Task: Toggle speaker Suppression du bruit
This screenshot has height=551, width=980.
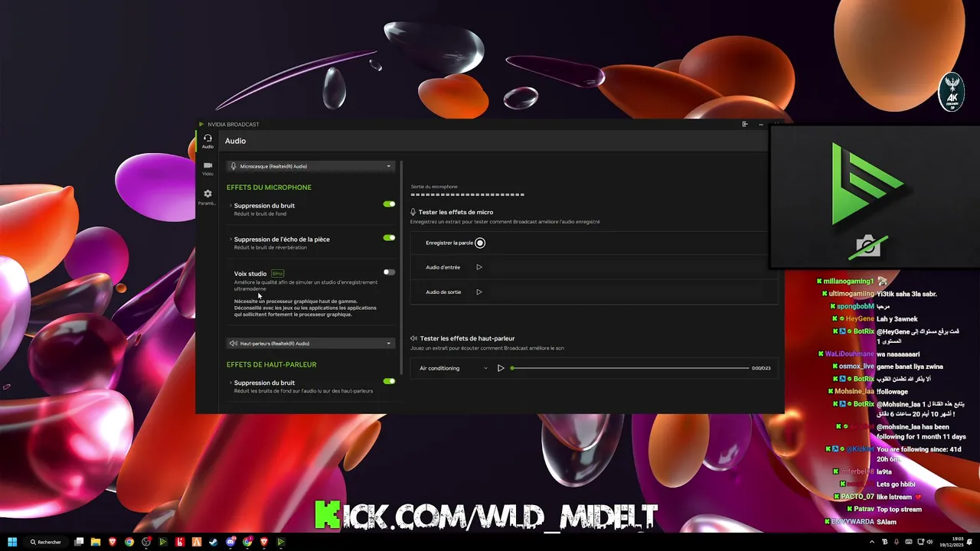Action: click(389, 381)
